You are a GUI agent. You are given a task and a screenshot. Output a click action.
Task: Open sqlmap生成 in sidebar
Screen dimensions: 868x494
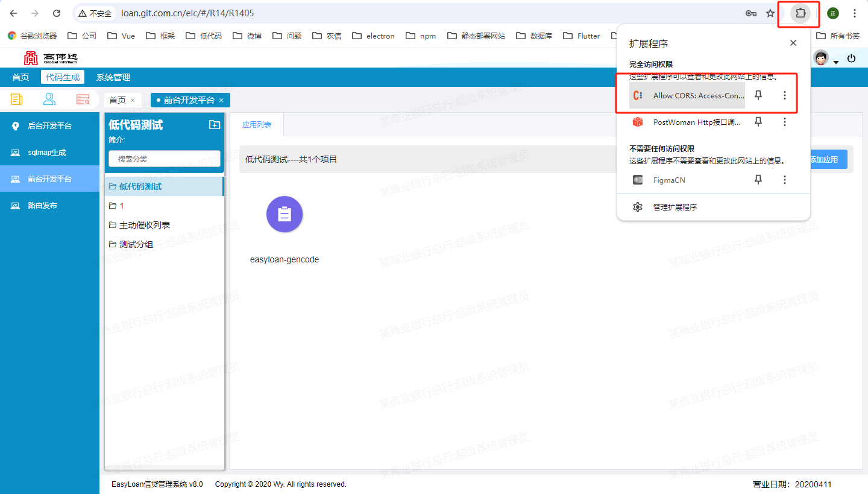(x=46, y=153)
